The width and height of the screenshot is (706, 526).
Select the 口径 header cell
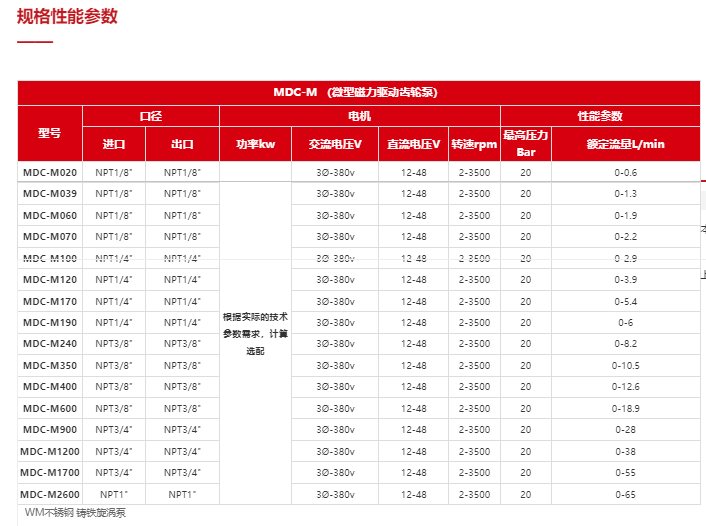(150, 116)
